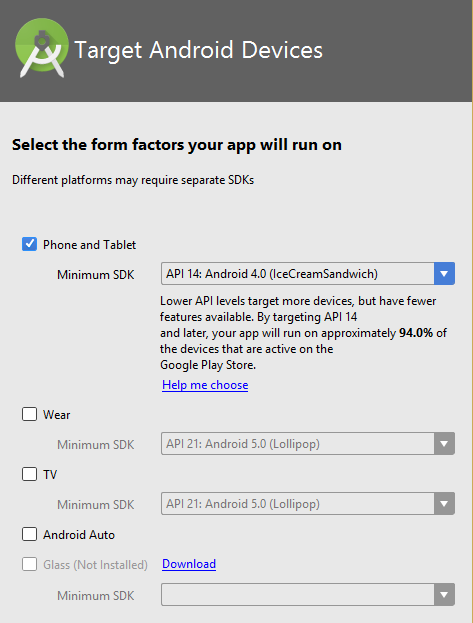Screen dimensions: 473x623
Task: Open the Glass Minimum SDK dropdown arrow
Action: [444, 594]
